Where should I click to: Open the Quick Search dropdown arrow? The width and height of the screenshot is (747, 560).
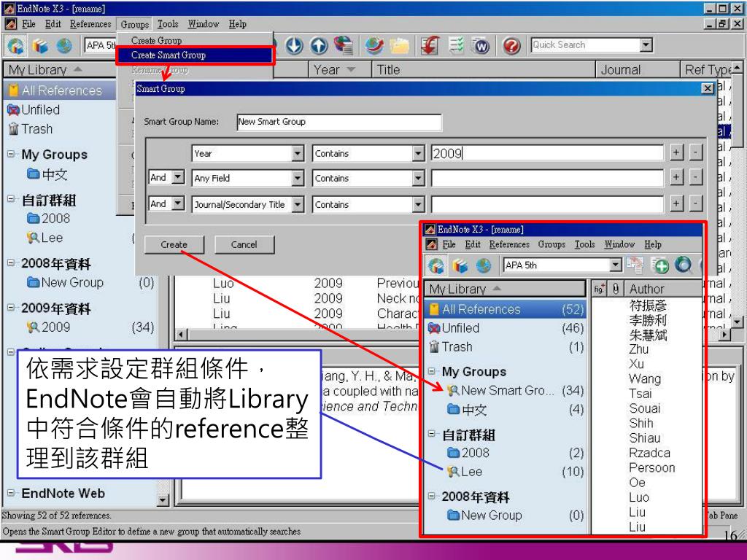[646, 45]
